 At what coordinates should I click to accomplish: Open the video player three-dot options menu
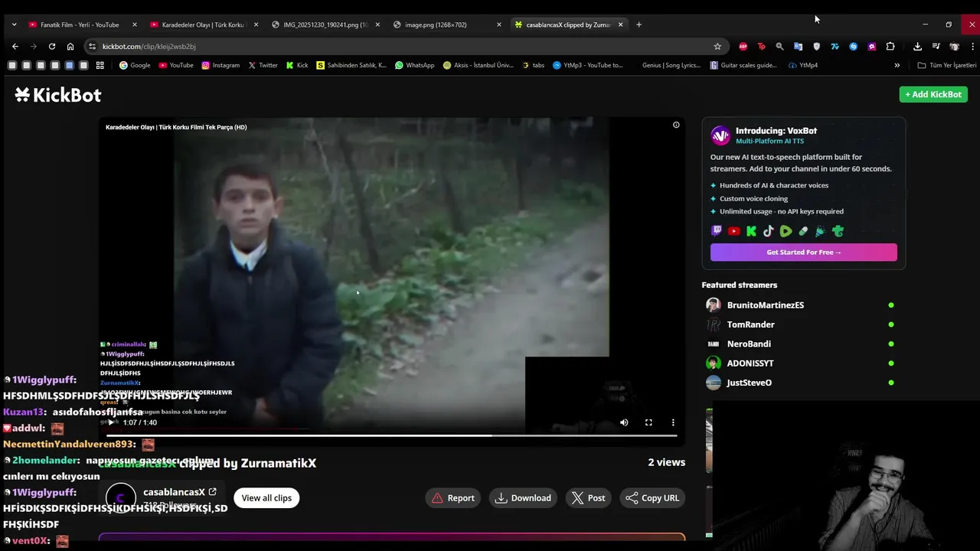(x=673, y=422)
